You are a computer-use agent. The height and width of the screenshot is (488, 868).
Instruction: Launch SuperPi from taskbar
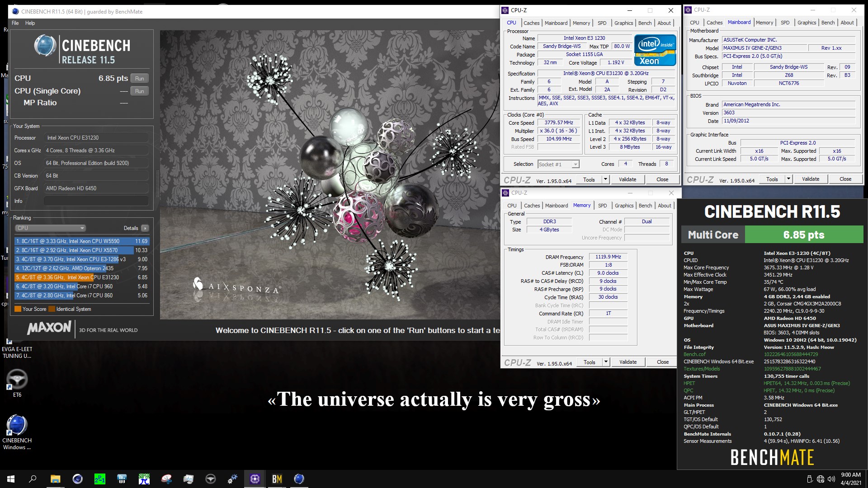(144, 479)
